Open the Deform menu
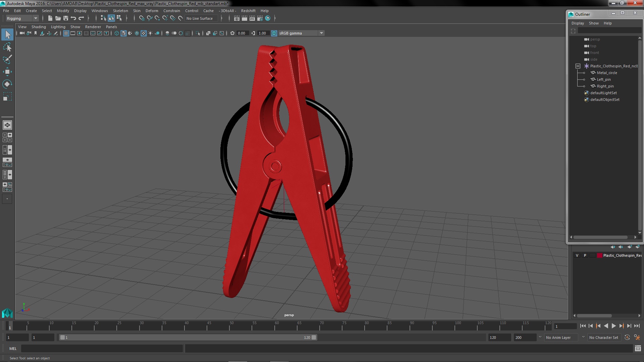Image resolution: width=644 pixels, height=362 pixels. (x=152, y=11)
